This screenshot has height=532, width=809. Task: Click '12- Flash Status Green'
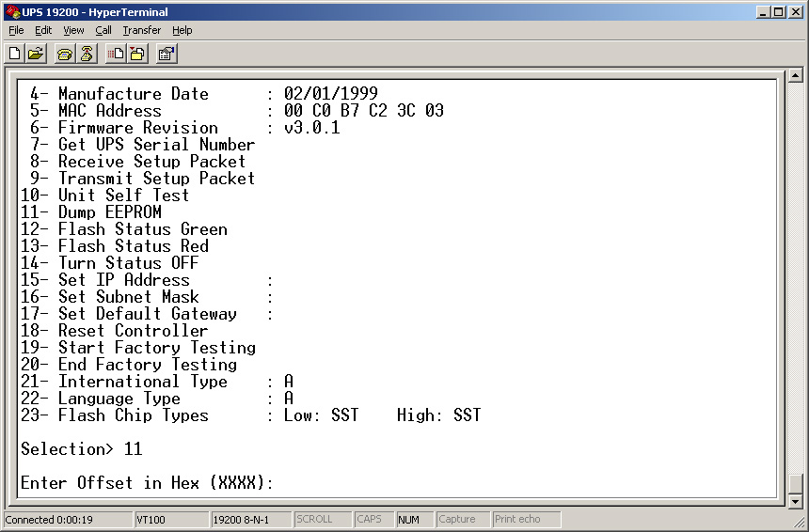pos(124,229)
